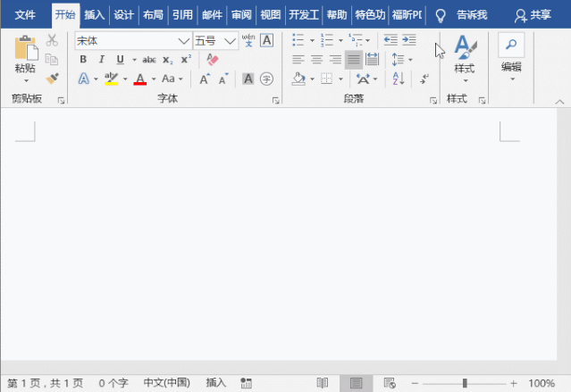Open the Styles gallery icon
The width and height of the screenshot is (571, 392).
pos(465,47)
